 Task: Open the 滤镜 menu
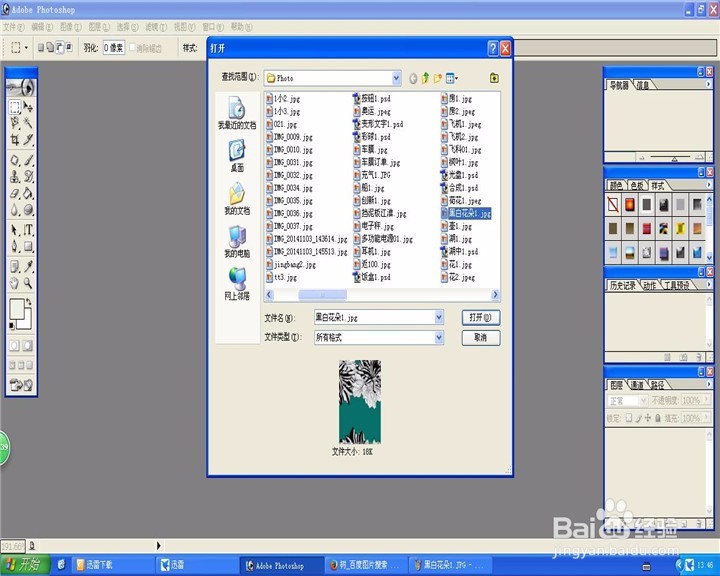(156, 27)
